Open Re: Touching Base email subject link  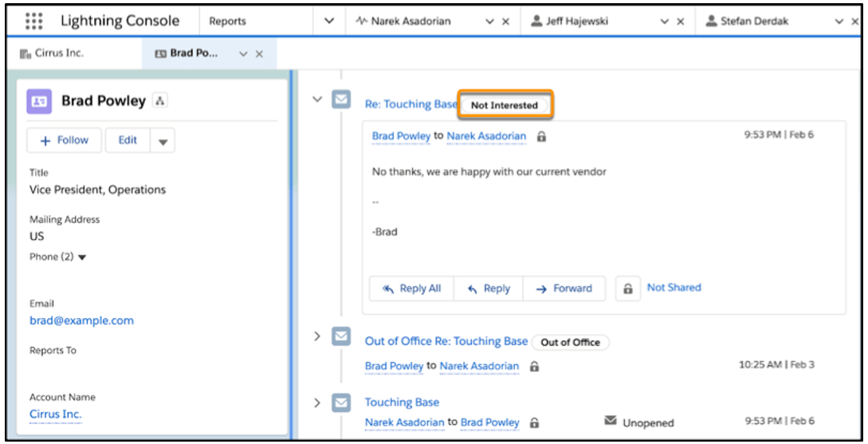(x=410, y=104)
